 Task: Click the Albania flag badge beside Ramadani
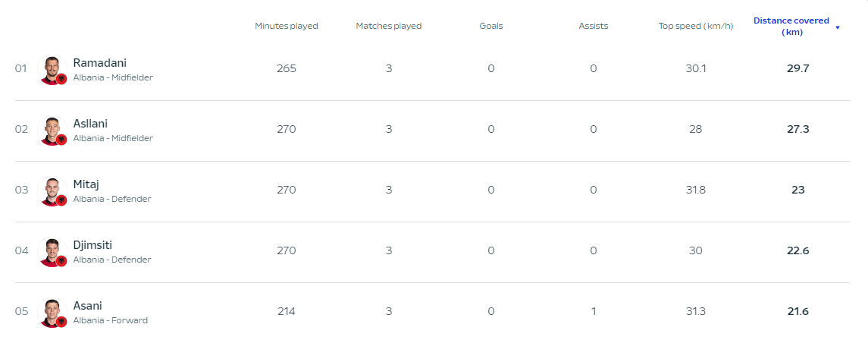point(61,79)
